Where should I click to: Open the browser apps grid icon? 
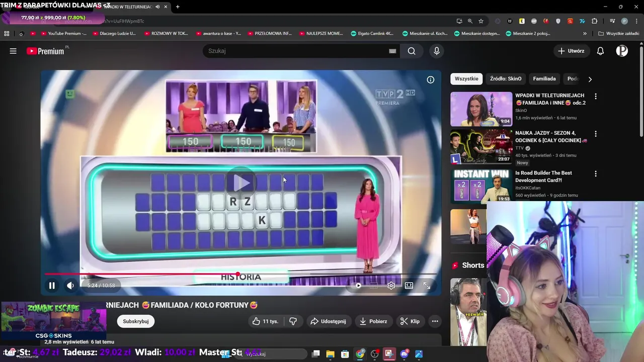tap(7, 34)
